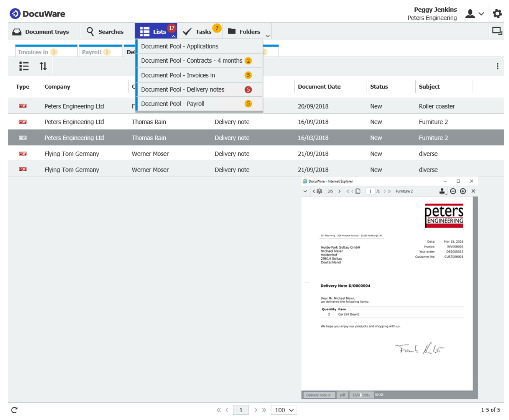Go to previous page of results list
509x420 pixels.
point(227,410)
